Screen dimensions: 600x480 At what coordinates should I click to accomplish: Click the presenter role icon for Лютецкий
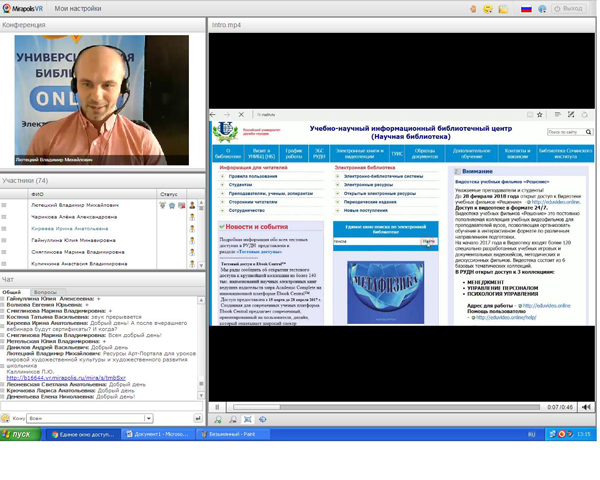192,205
